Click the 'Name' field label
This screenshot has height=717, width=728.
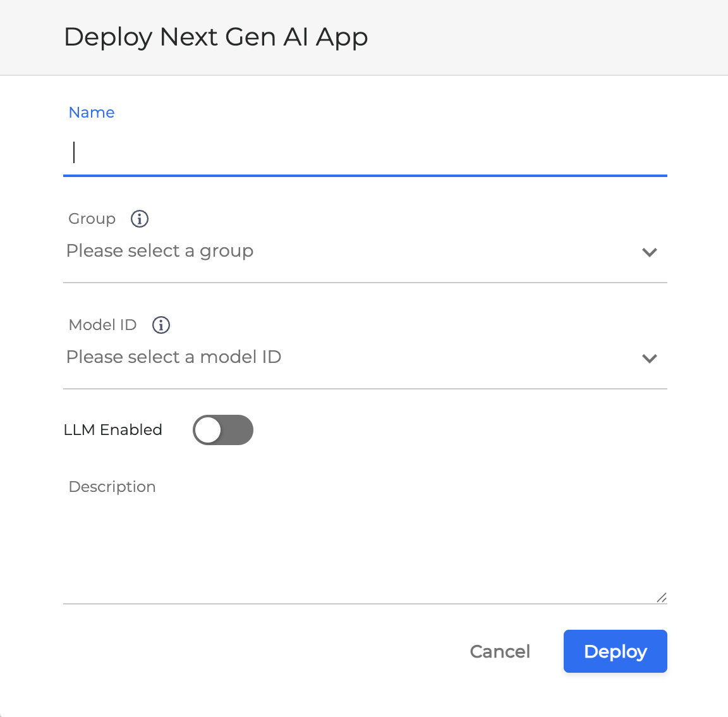tap(92, 113)
